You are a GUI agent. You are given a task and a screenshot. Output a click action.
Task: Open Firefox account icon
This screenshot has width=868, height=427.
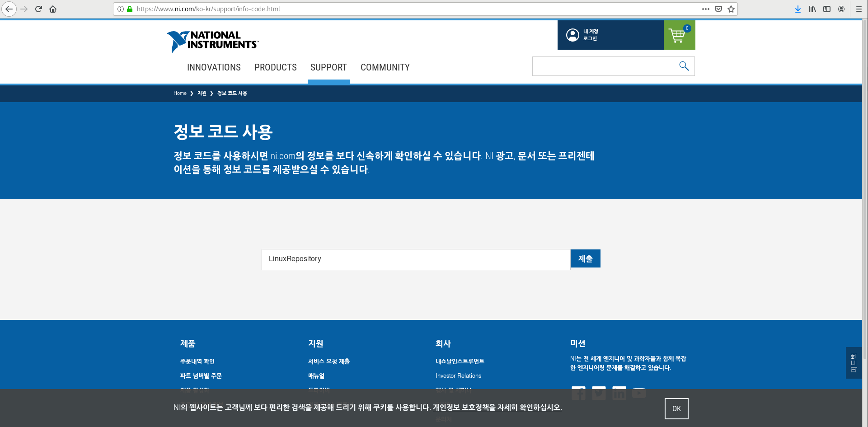841,9
